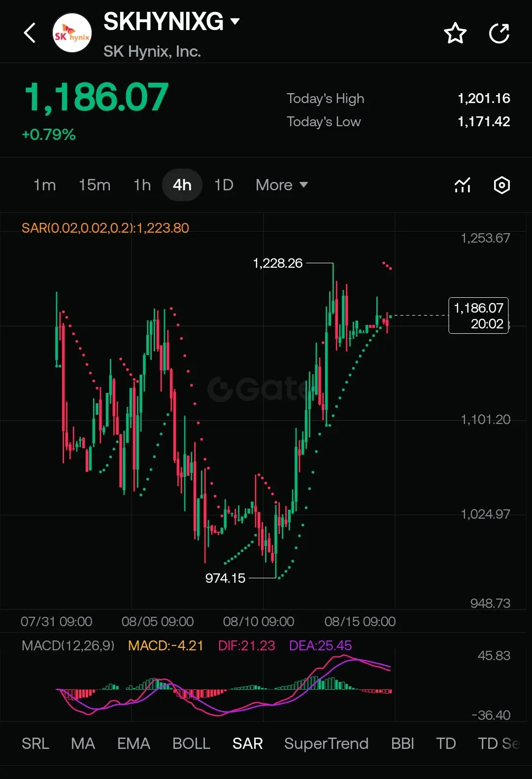Open the chart indicators icon
Viewport: 532px width, 779px height.
[462, 185]
